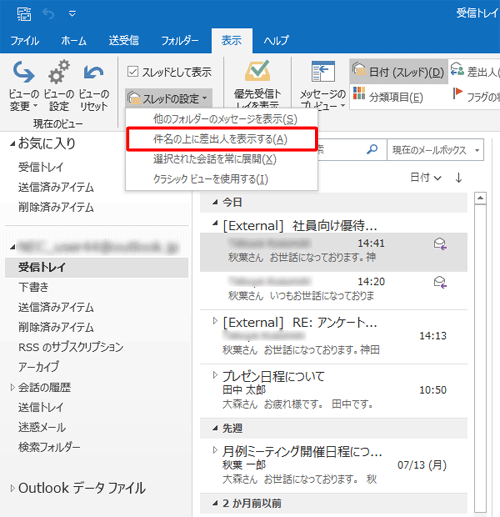500x517 pixels.
Task: Select クラシック ビューを使用する(I) menu item
Action: tap(222, 179)
